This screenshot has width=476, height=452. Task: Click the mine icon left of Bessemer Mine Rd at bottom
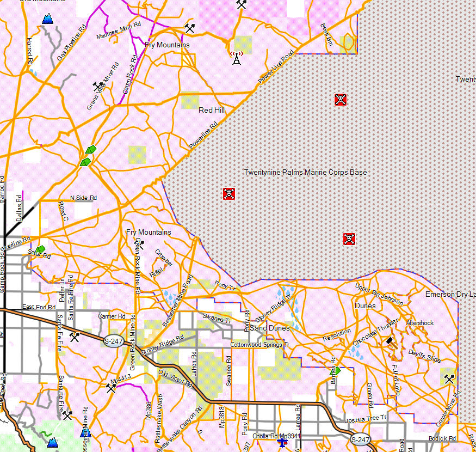point(67,415)
